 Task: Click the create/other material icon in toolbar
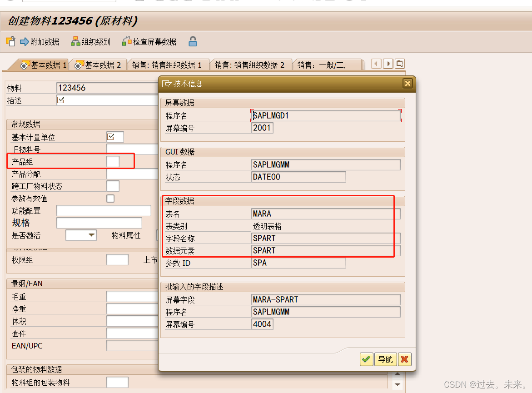(x=10, y=41)
